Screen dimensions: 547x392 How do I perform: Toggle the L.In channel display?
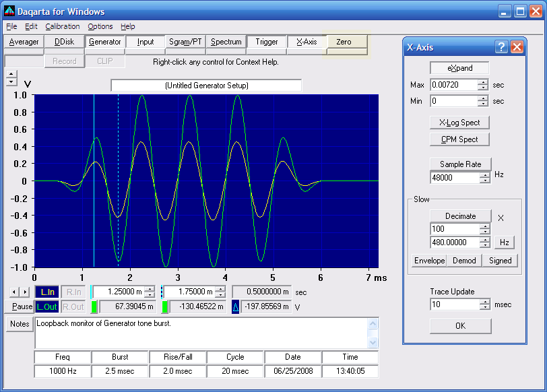[x=47, y=292]
